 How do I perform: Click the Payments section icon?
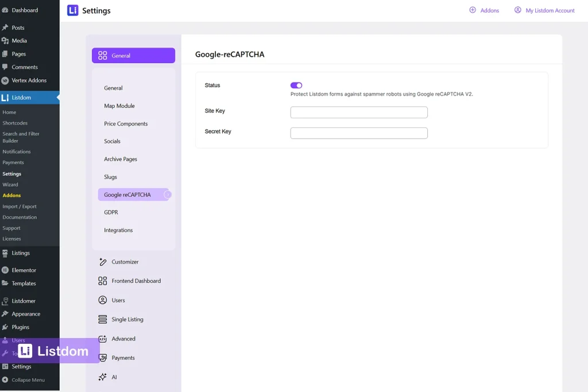pyautogui.click(x=103, y=358)
